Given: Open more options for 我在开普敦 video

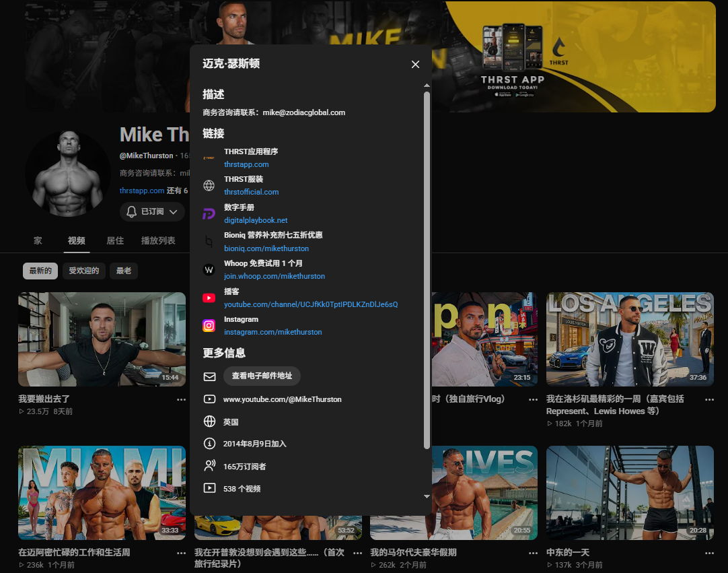Looking at the screenshot, I should pyautogui.click(x=357, y=553).
